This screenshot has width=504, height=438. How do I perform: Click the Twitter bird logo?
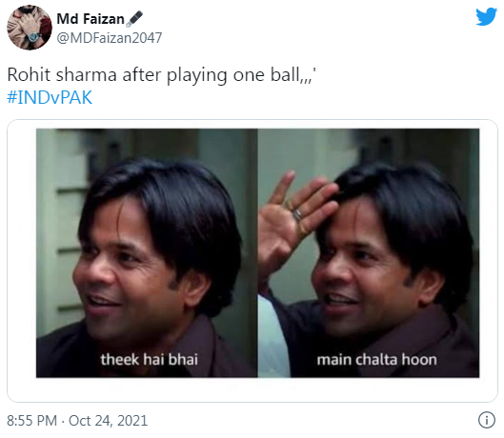pyautogui.click(x=486, y=16)
